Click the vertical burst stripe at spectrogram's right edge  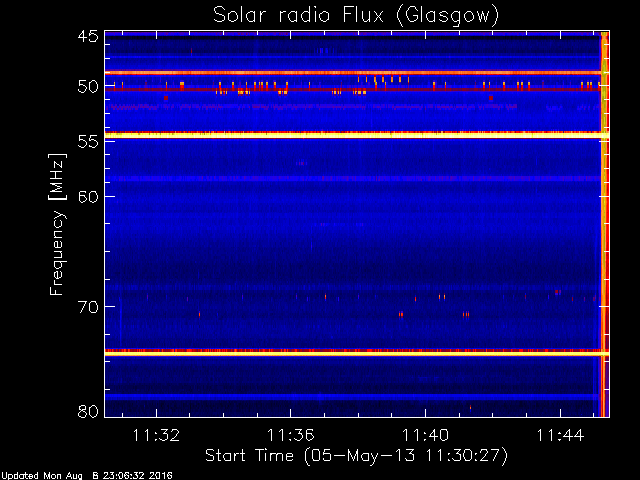(604, 224)
